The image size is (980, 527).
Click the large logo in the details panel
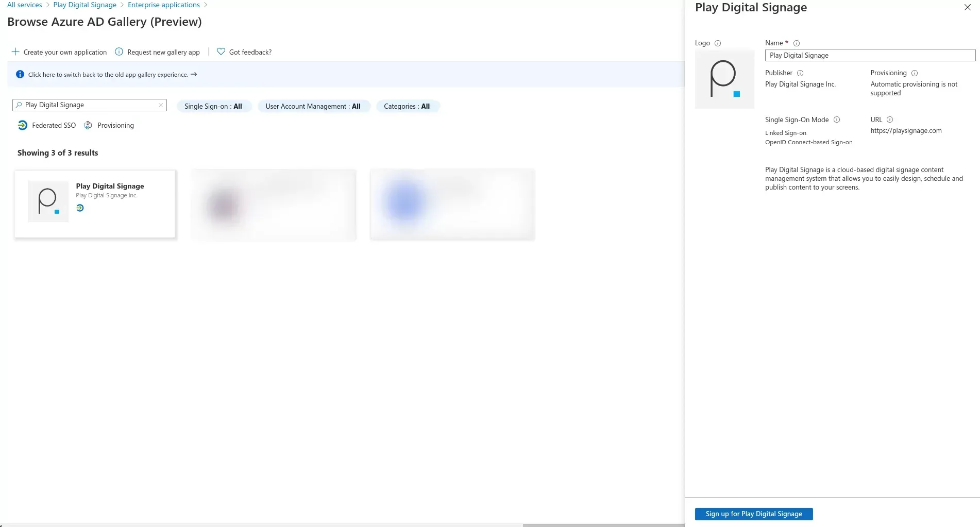724,79
